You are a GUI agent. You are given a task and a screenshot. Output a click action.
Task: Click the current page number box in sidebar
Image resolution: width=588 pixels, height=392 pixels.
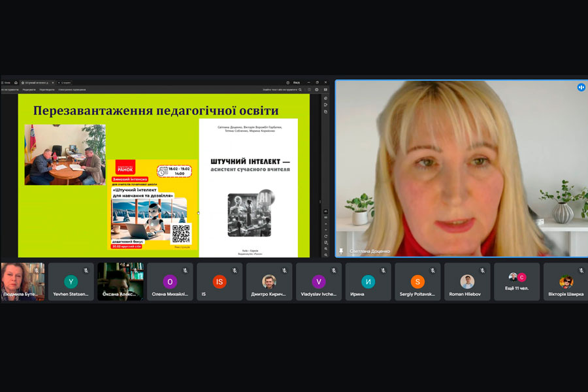(x=325, y=212)
